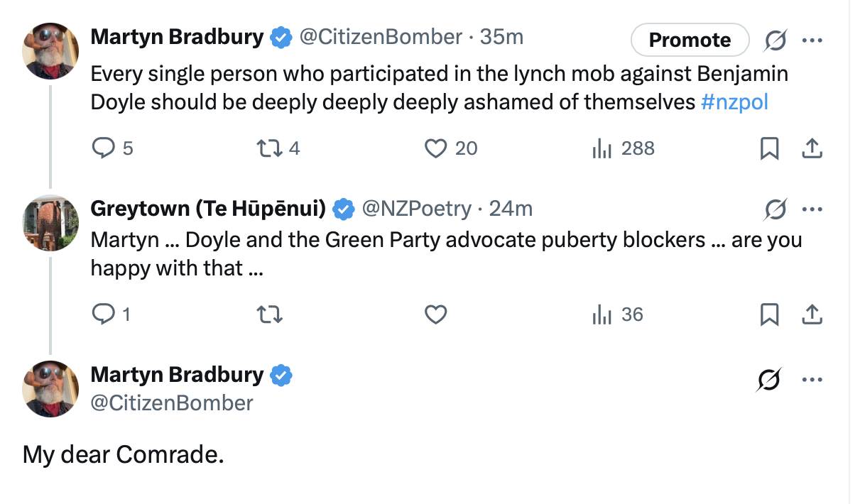Like the Greytown (Te Hūpēnui) tweet
Viewport: 865px width, 504px height.
point(435,314)
